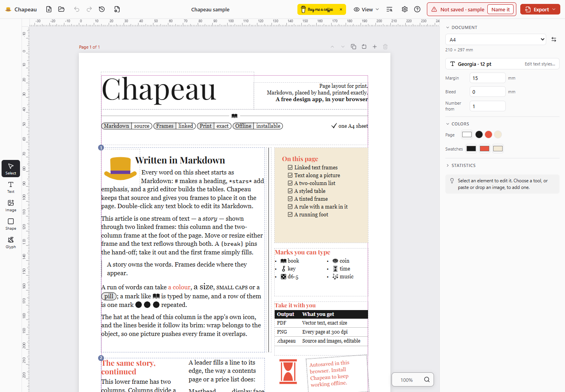Image resolution: width=565 pixels, height=392 pixels.
Task: Click the Page 1 of 1 label
Action: click(x=89, y=47)
